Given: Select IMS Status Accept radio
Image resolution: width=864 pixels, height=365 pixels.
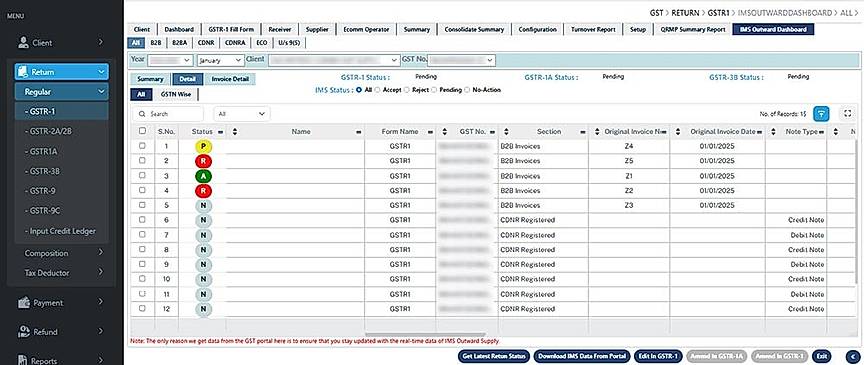Looking at the screenshot, I should (x=377, y=89).
